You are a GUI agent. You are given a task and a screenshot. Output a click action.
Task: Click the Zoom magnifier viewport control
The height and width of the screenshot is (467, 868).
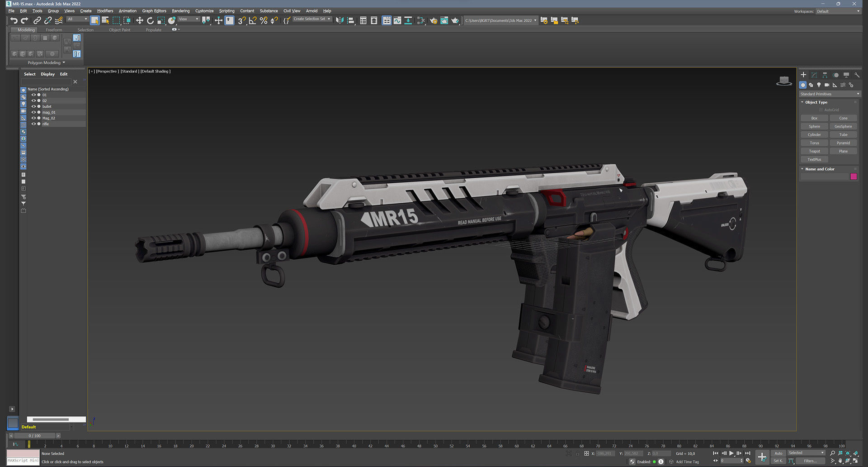[x=832, y=453]
